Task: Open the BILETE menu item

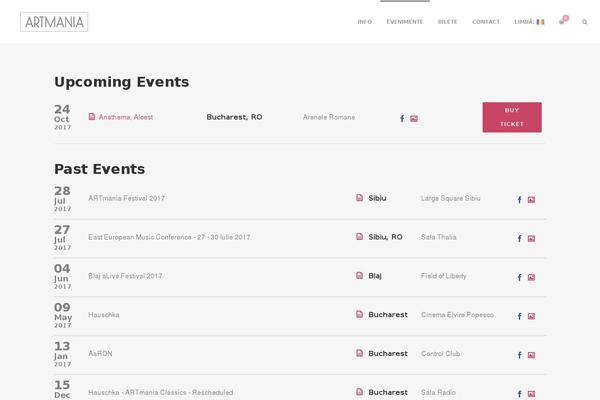Action: click(448, 22)
